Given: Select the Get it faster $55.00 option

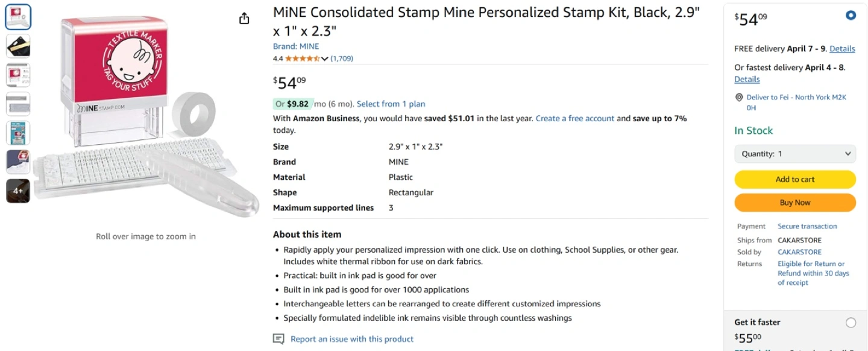Looking at the screenshot, I should point(851,323).
